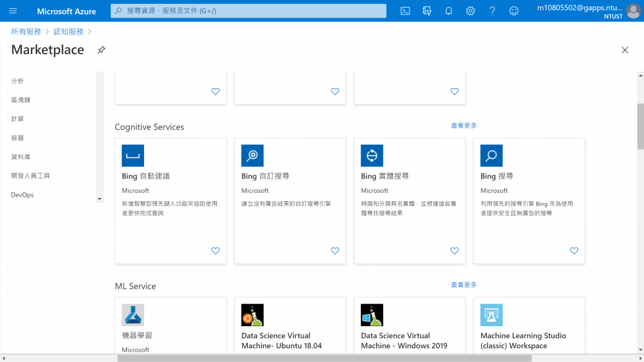Click the Bing 自訂搜尋 tile icon
644x362 pixels.
[x=252, y=156]
